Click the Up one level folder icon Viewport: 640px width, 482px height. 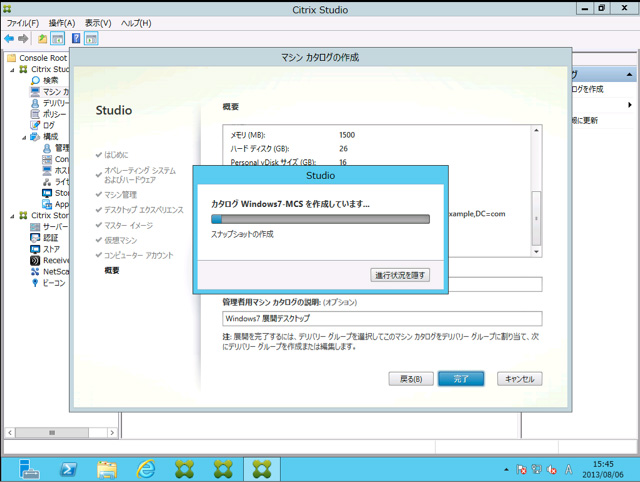[x=42, y=39]
